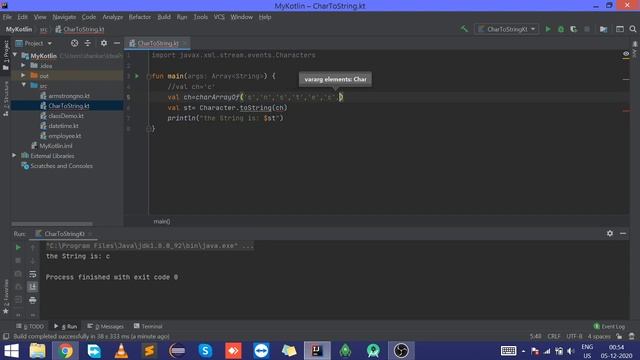Image resolution: width=640 pixels, height=360 pixels.
Task: Toggle tool window bars in status bar corner
Action: 6,337
